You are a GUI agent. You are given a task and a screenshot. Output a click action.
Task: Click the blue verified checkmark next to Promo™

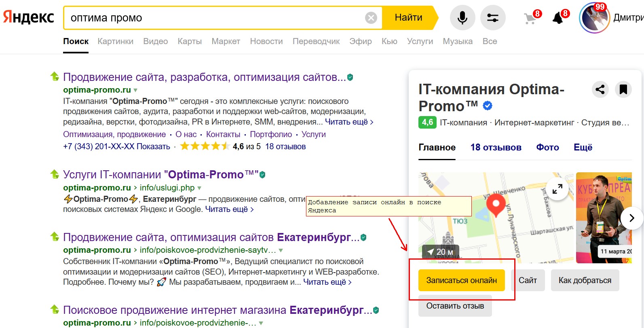[x=488, y=106]
